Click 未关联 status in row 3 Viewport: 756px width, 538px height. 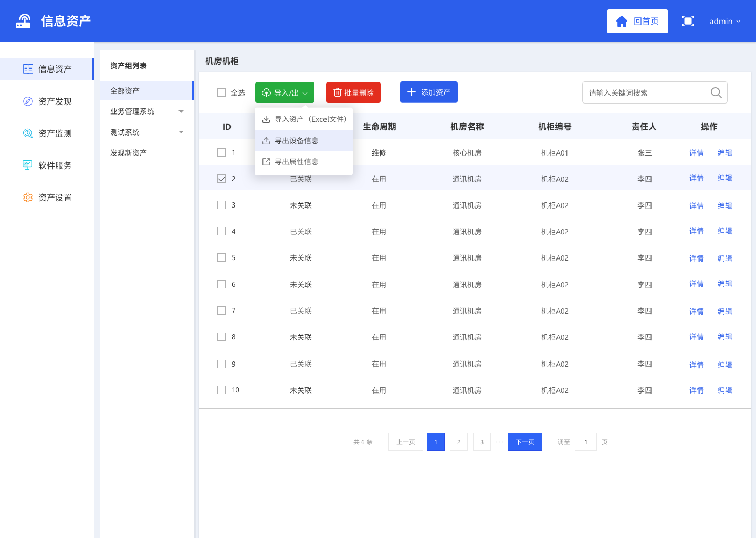point(301,205)
